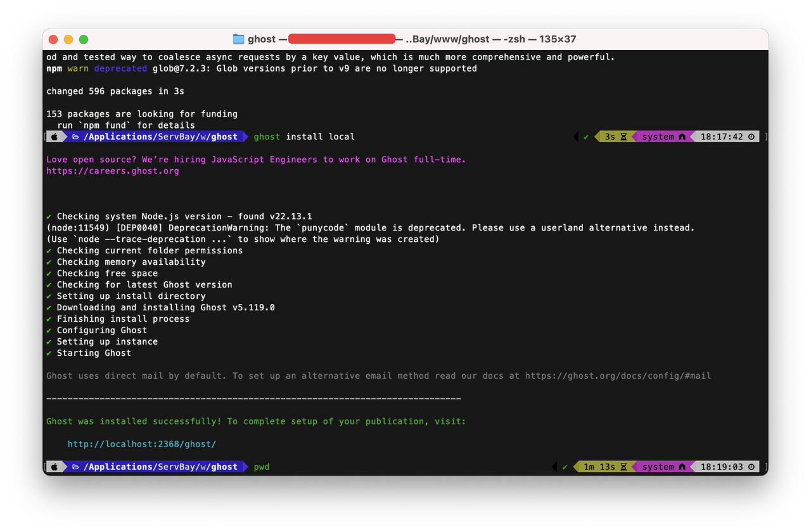
Task: Click the 'pwd' command at the last prompt
Action: [262, 467]
